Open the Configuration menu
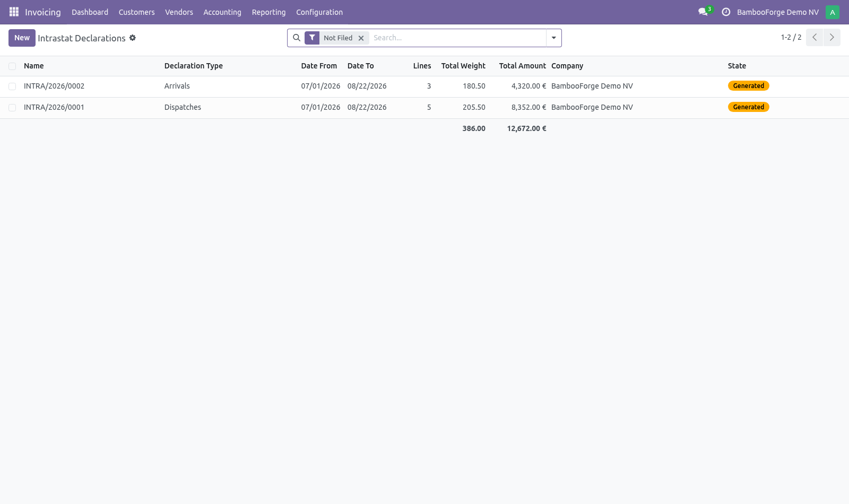This screenshot has width=849, height=504. [319, 12]
